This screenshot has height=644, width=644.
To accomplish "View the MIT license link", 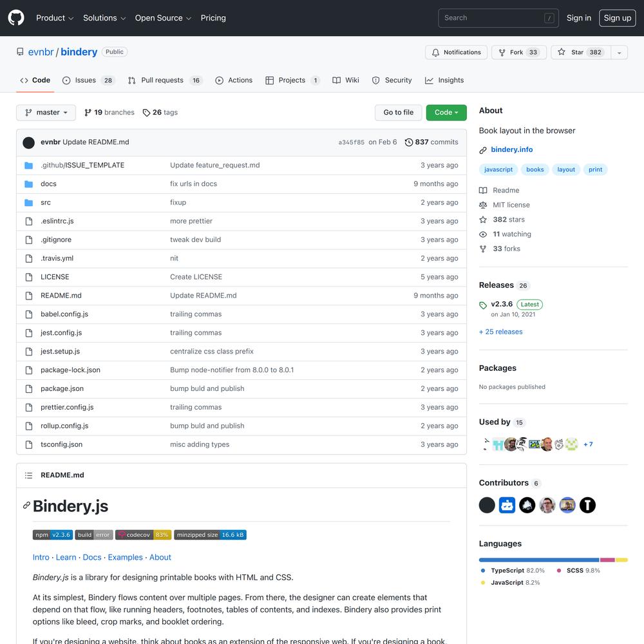I will click(505, 205).
